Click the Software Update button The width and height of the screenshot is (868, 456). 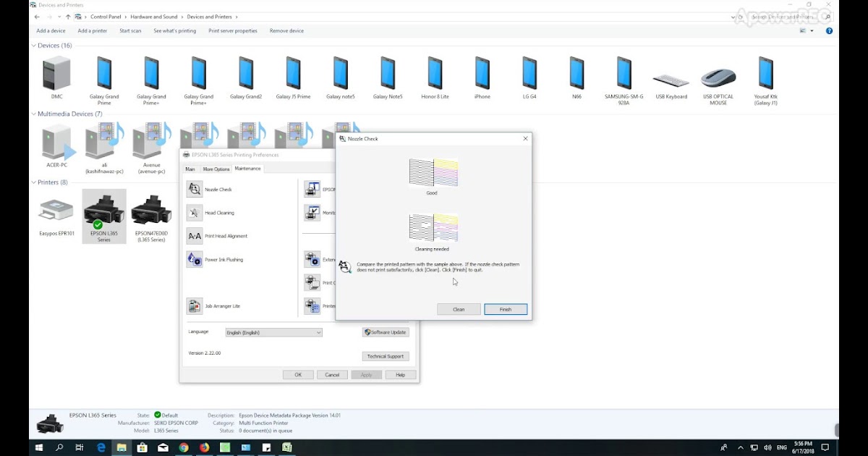point(386,332)
